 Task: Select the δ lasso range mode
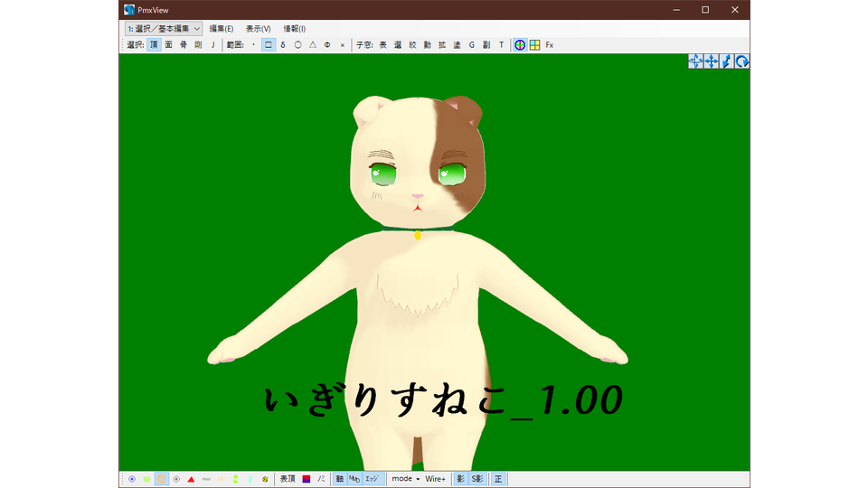coord(283,45)
